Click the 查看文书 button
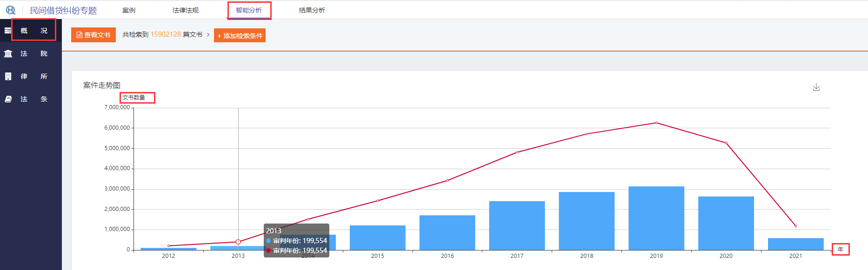Viewport: 868px width, 270px height. click(93, 35)
